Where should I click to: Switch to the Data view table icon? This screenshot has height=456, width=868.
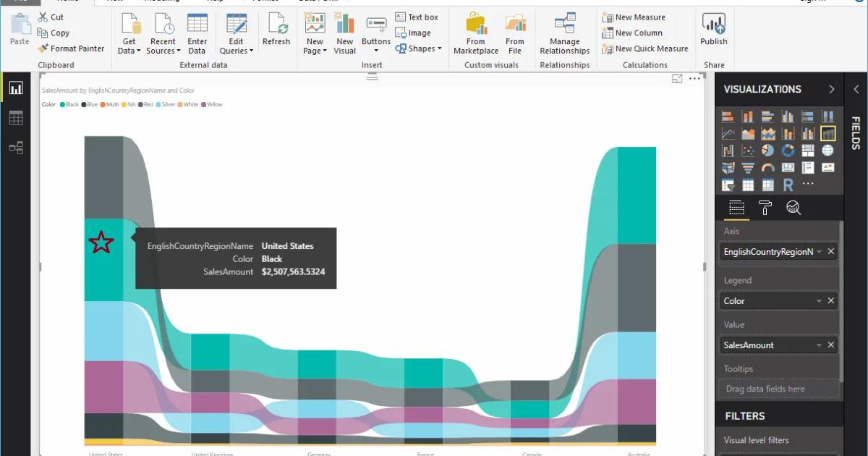tap(16, 118)
